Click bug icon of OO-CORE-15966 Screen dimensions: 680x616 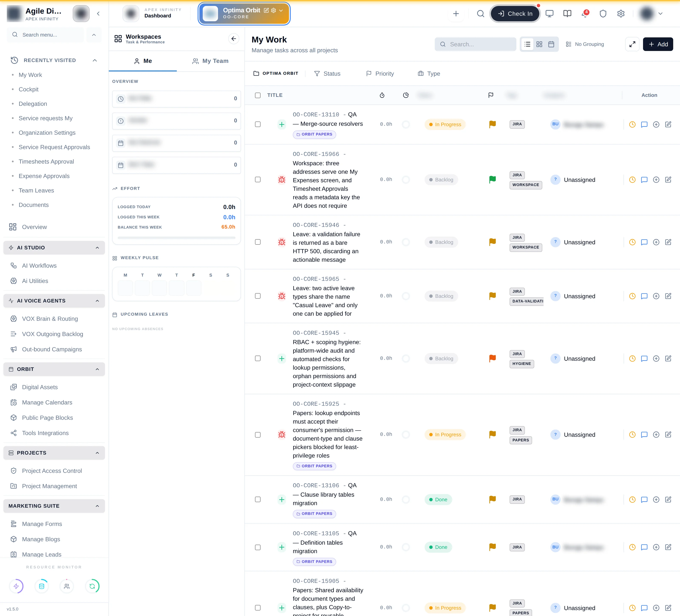pos(282,180)
